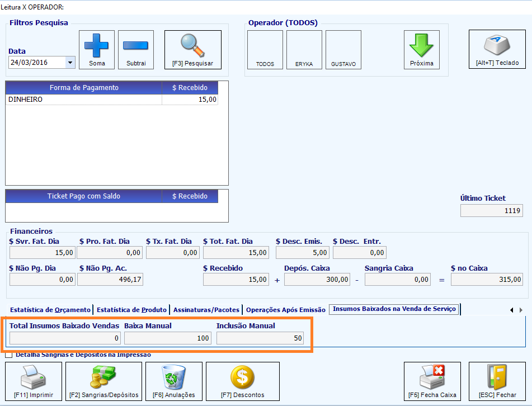Click the magnifier F3 Pesquisar button
This screenshot has height=406, width=532.
pyautogui.click(x=192, y=50)
